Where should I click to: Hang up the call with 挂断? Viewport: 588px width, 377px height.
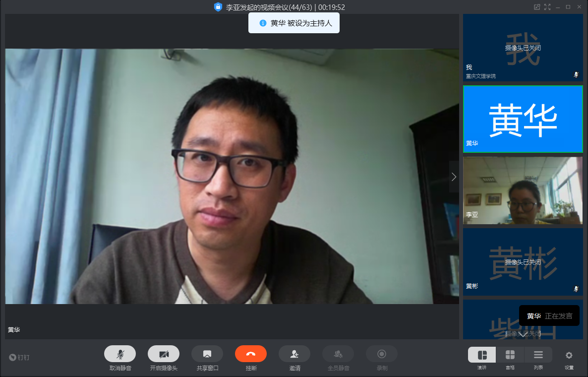[x=251, y=354]
